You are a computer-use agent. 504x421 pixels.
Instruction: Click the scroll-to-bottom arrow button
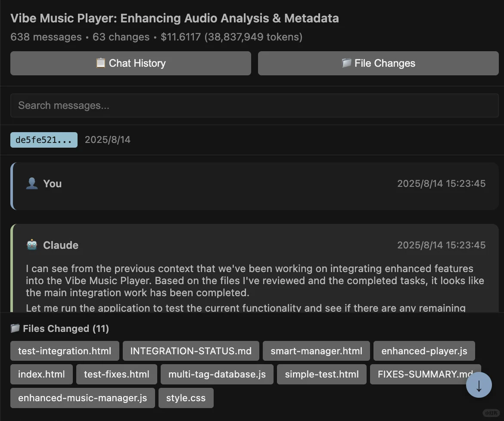coord(479,385)
